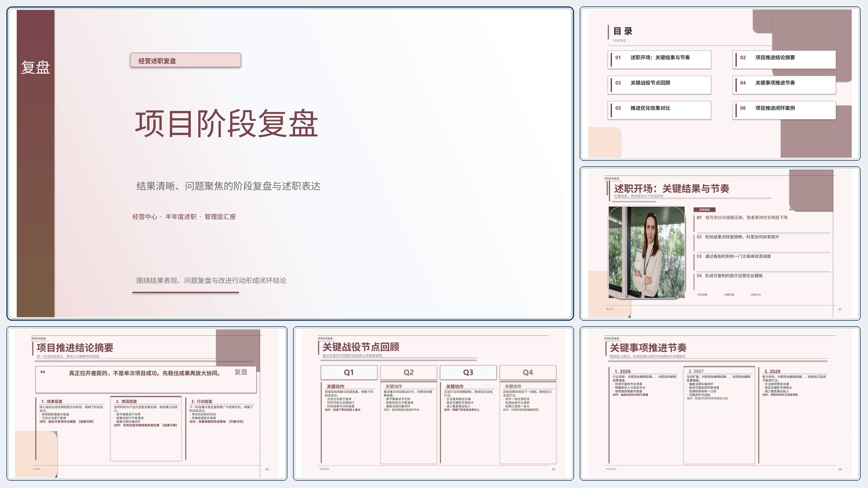This screenshot has width=868, height=488.
Task: Click contents entry 06 项目推进闭环案例
Action: (x=784, y=110)
